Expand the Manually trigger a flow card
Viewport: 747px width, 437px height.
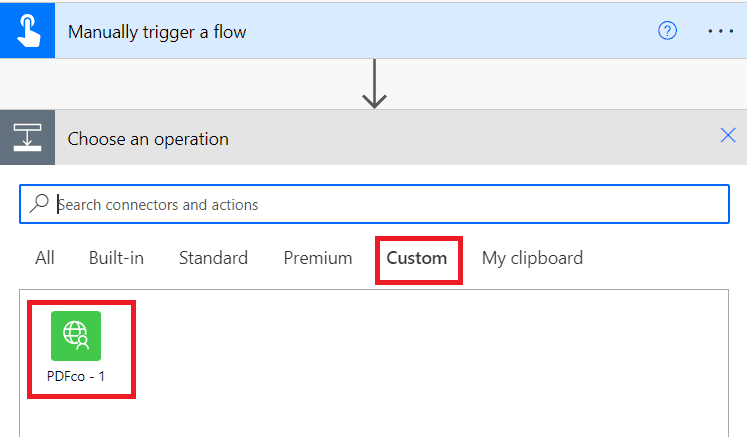tap(157, 32)
